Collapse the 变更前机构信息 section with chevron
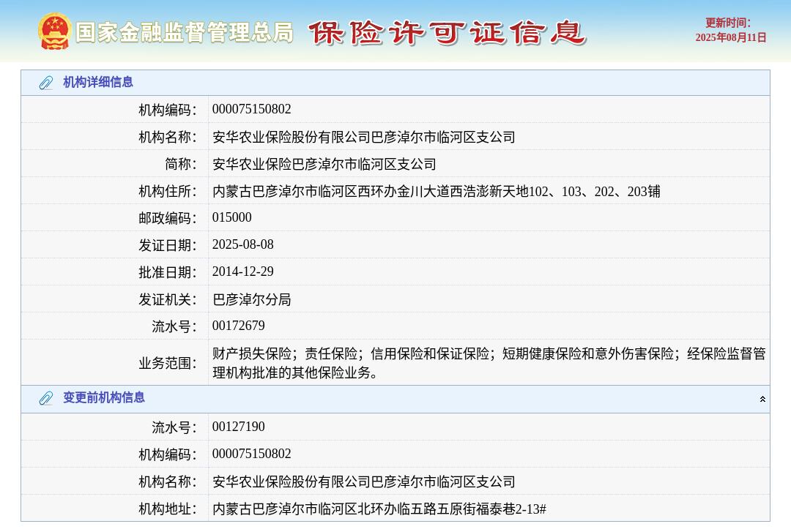This screenshot has height=532, width=791. tap(762, 399)
